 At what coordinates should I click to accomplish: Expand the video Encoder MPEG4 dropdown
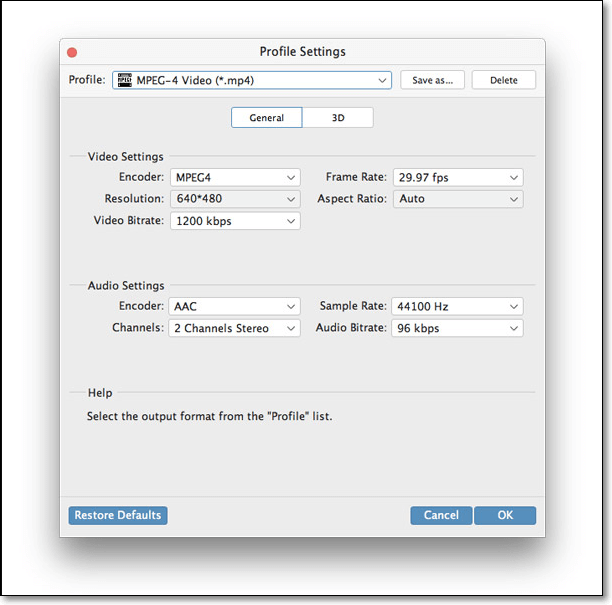click(x=235, y=177)
